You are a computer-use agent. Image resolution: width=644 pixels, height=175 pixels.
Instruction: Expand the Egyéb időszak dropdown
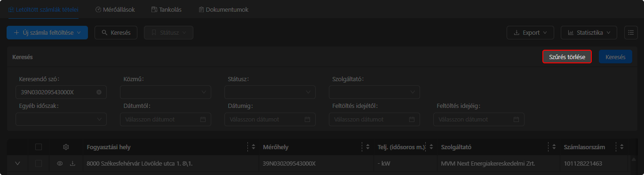click(61, 120)
